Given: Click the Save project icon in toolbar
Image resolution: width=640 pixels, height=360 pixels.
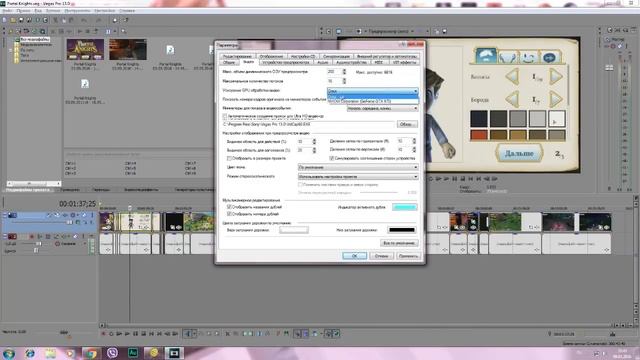Looking at the screenshot, I should click(21, 20).
